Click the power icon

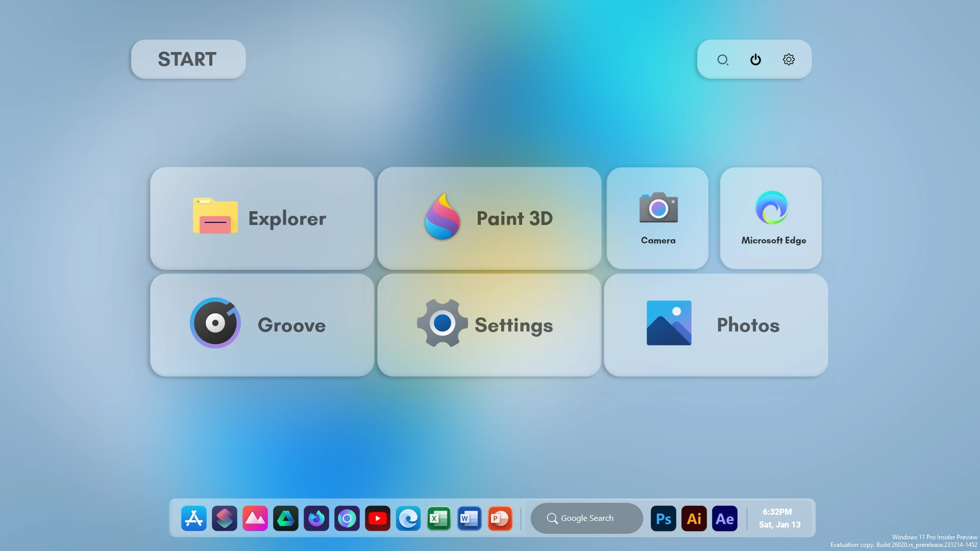[x=755, y=60]
